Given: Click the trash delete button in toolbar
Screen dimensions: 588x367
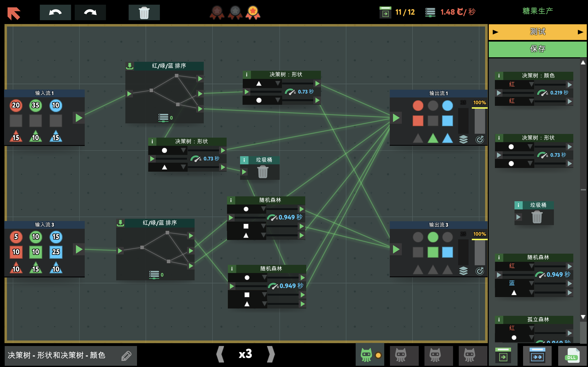Looking at the screenshot, I should tap(144, 12).
